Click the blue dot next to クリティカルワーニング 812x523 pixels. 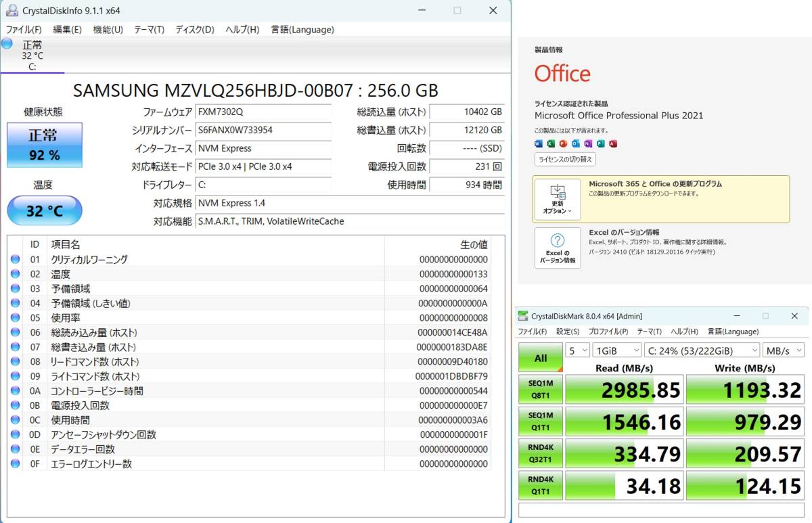pyautogui.click(x=16, y=260)
